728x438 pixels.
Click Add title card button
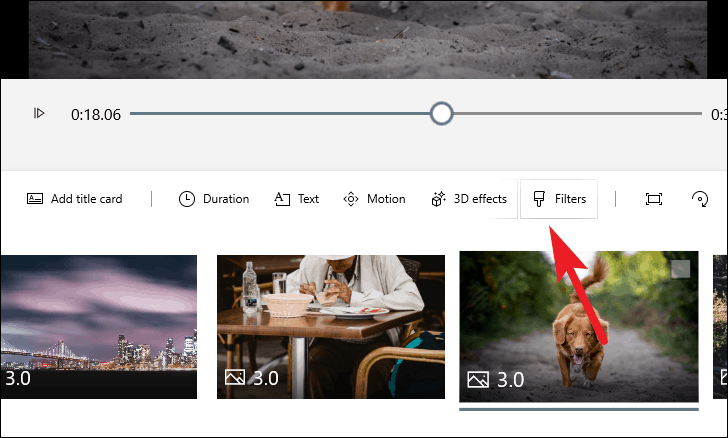[74, 199]
